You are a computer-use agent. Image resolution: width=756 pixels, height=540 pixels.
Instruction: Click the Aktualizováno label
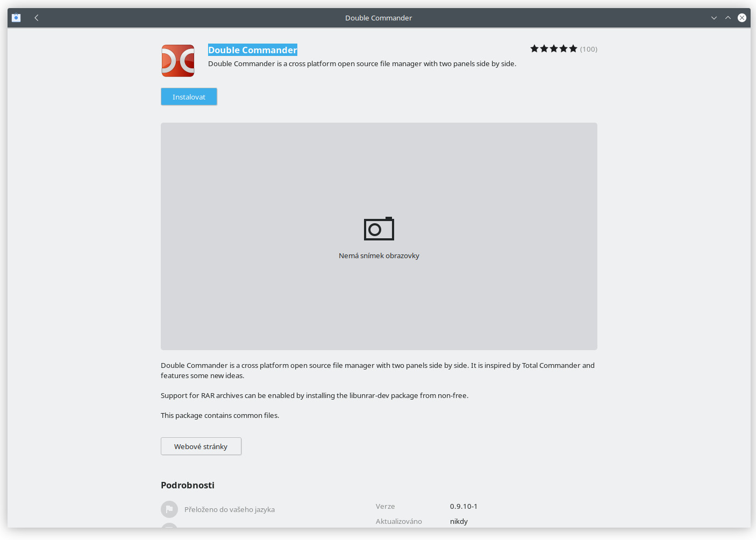(x=399, y=522)
